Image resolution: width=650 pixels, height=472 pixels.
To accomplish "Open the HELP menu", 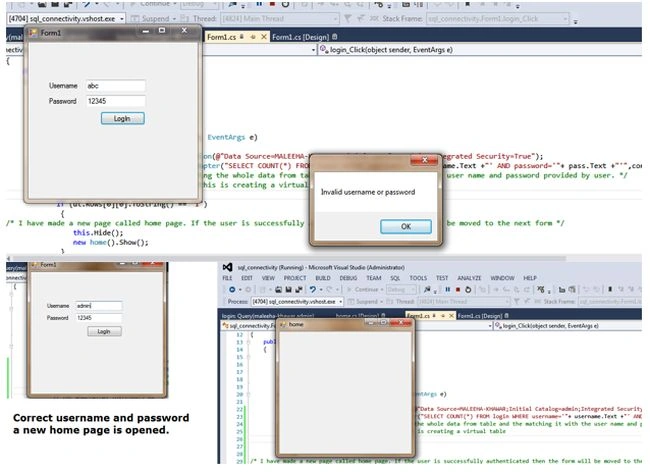I will click(530, 278).
